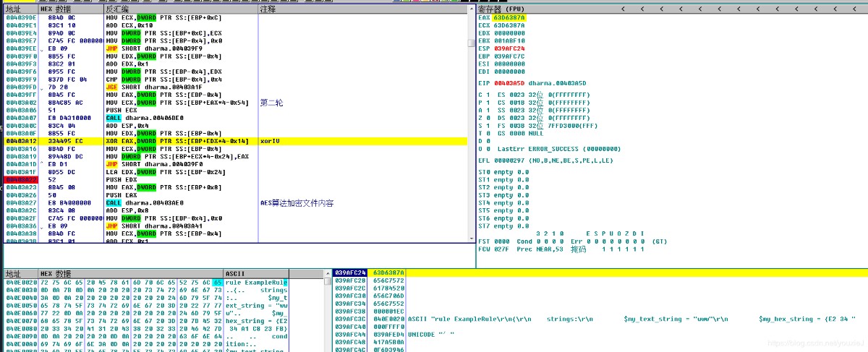Click the EBX register value 001ABF10
Image resolution: width=868 pixels, height=352 pixels.
(x=509, y=40)
